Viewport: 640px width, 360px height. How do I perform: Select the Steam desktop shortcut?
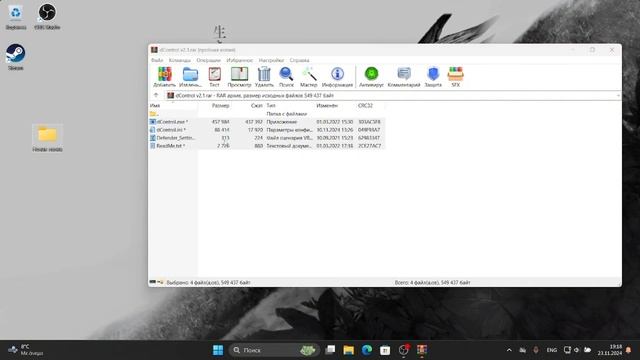tap(16, 57)
